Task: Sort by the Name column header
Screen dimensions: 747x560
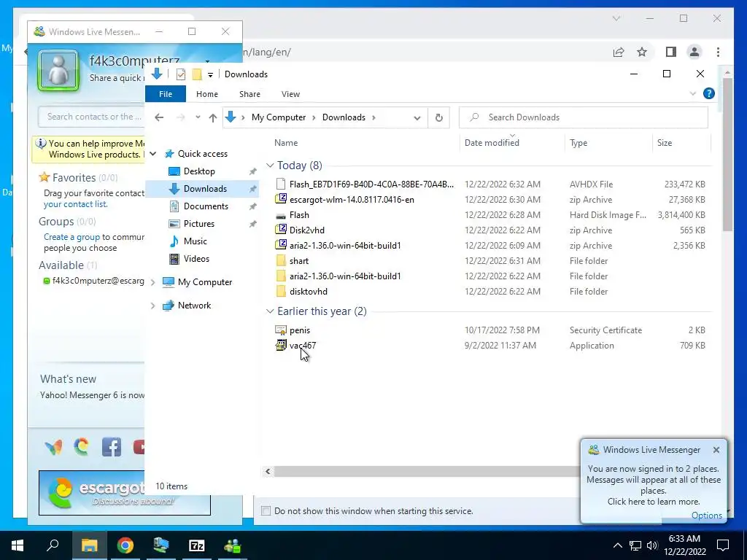Action: pyautogui.click(x=286, y=142)
